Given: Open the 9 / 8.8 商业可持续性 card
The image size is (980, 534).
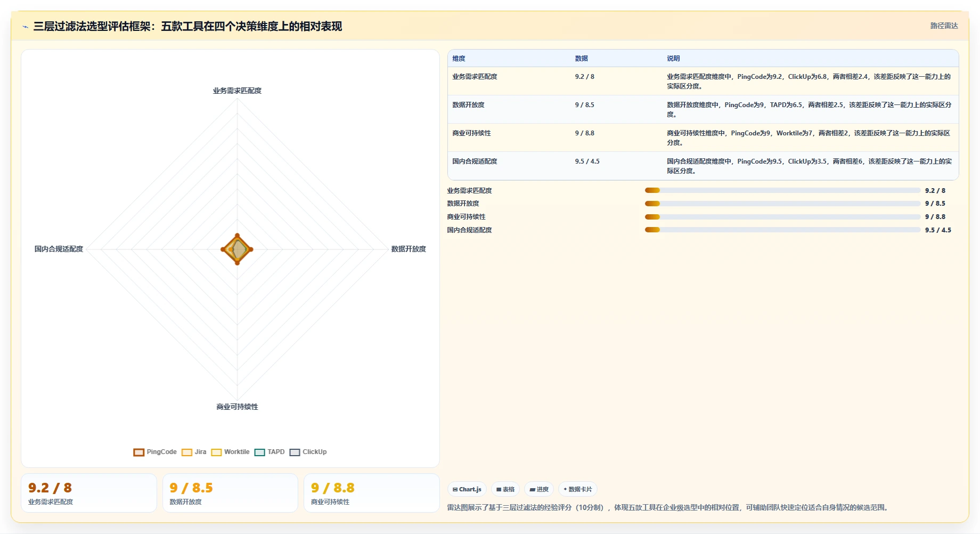Looking at the screenshot, I should 372,493.
